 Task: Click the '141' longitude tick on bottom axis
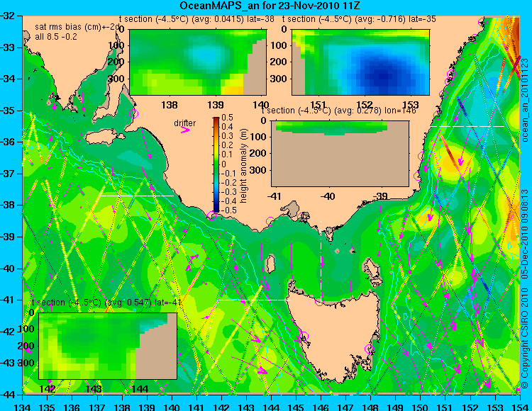196,407
